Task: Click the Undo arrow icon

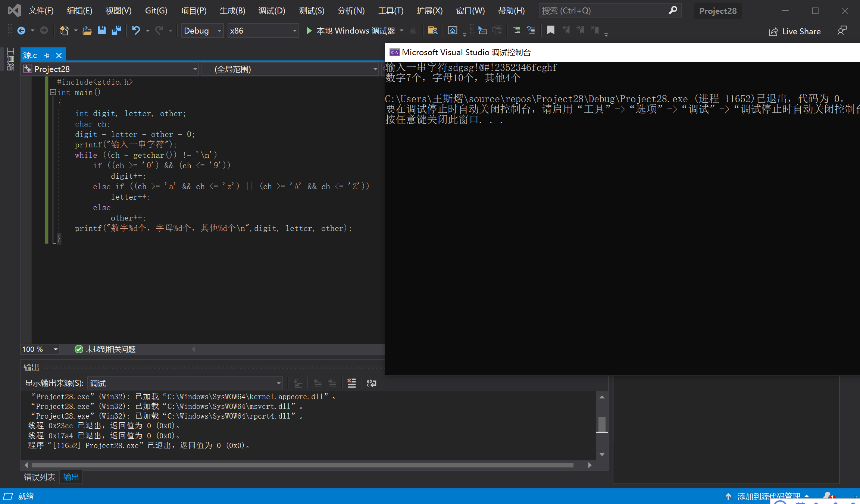Action: 136,31
